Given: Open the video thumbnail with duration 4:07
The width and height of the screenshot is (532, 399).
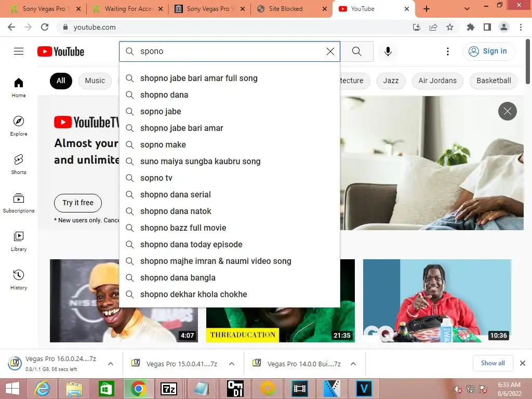Looking at the screenshot, I should [124, 301].
